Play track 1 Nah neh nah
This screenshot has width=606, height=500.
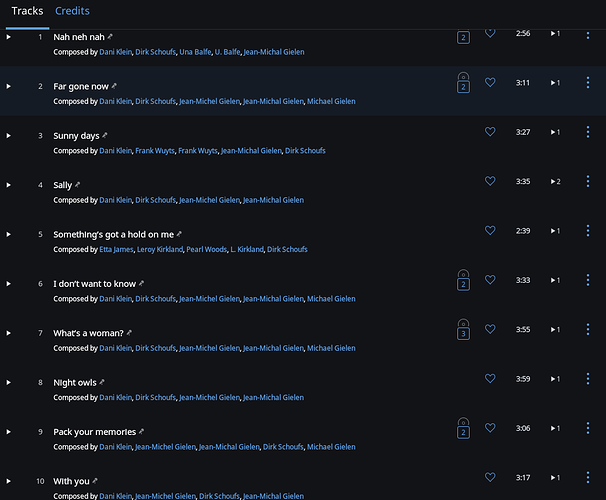(x=9, y=37)
